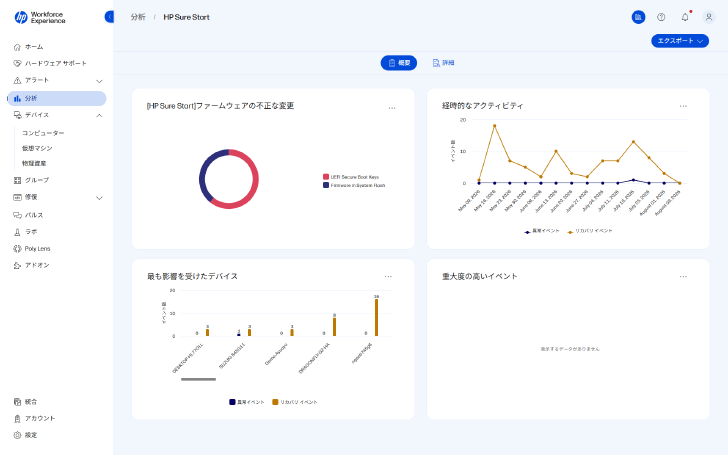Open the エクスポート dropdown button
The image size is (728, 455).
click(680, 41)
